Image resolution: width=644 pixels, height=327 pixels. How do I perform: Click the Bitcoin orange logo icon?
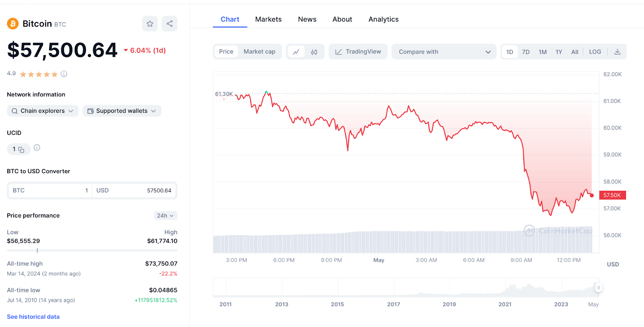coord(13,24)
